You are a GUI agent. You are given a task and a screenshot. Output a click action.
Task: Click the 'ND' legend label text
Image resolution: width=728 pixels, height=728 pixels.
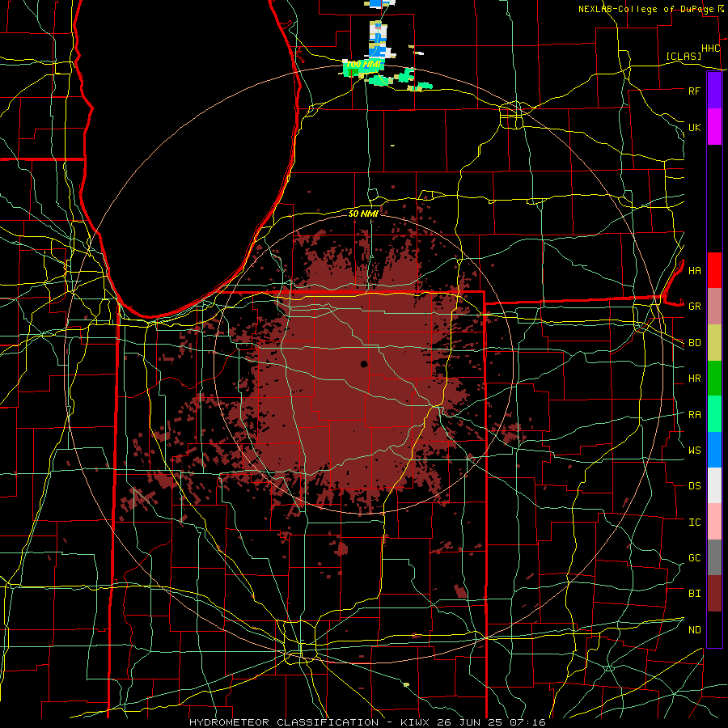(694, 630)
